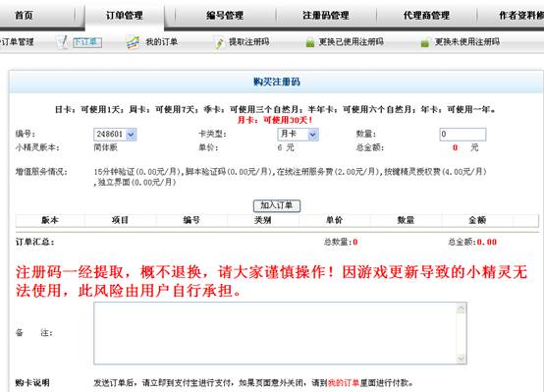Click the 订单管理 breadcrumb label

click(x=18, y=42)
